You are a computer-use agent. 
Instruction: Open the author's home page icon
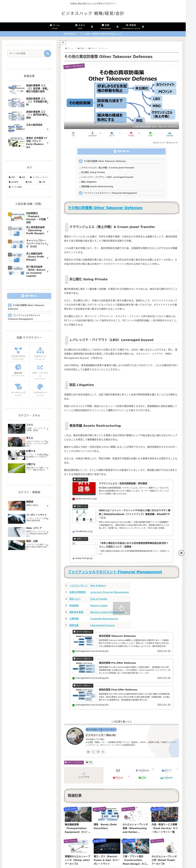[88, 751]
